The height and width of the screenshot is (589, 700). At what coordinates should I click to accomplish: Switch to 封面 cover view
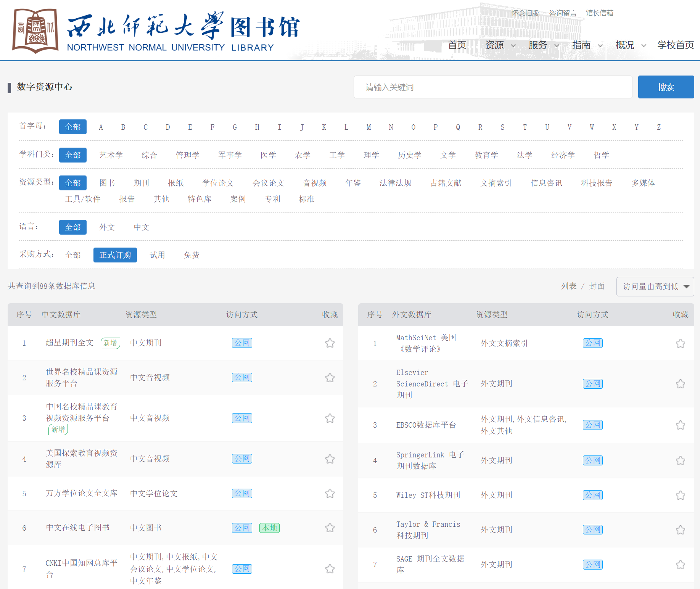tap(597, 286)
